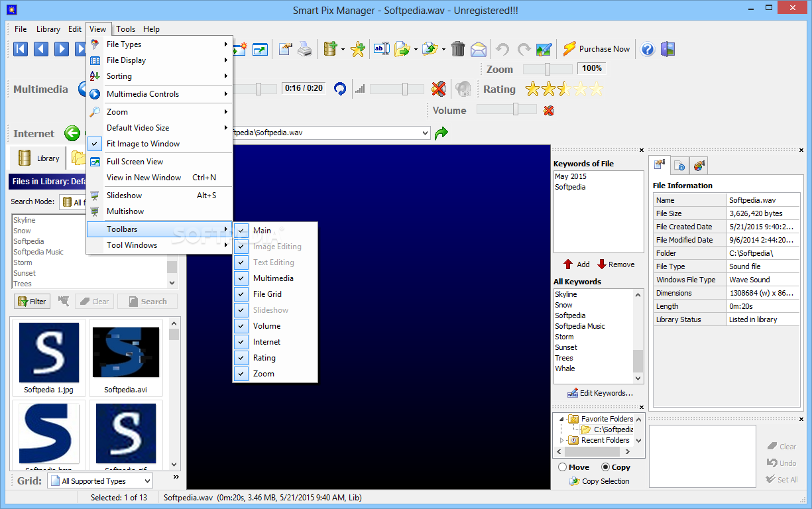Toggle the Rating toolbar entry

pyautogui.click(x=275, y=358)
